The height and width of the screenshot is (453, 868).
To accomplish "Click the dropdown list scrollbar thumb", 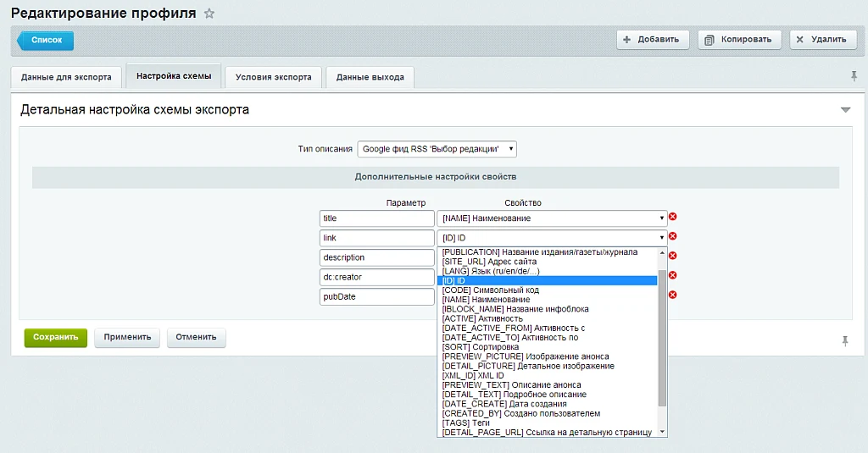I will pos(661,338).
